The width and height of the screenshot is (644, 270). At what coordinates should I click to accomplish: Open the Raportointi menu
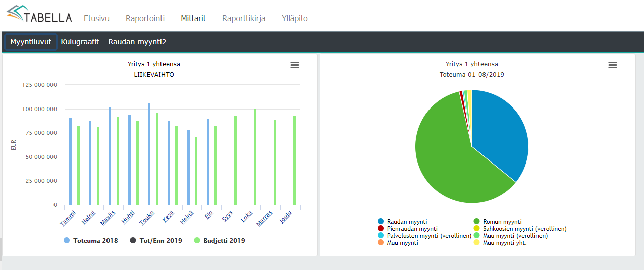click(x=145, y=18)
